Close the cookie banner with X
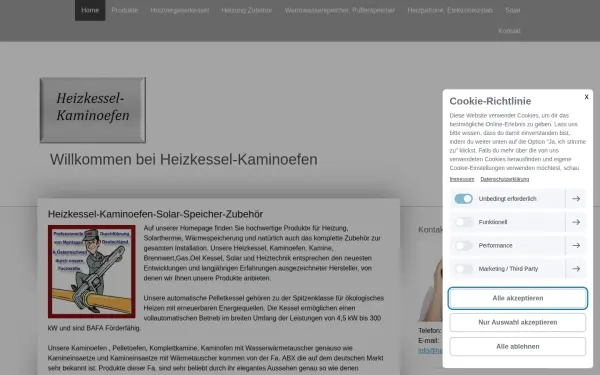This screenshot has width=600, height=375. point(586,97)
